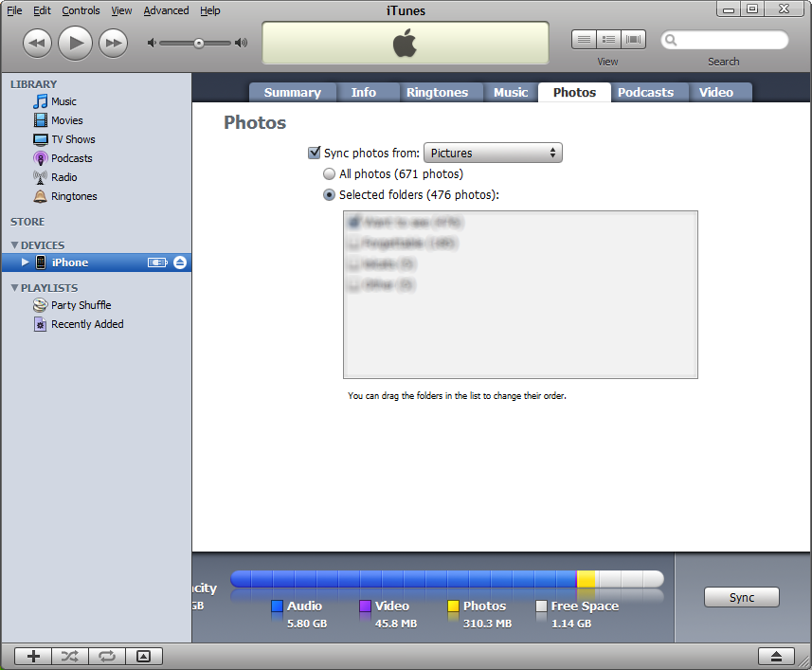The image size is (812, 670).
Task: Open the Pictures source dropdown
Action: [493, 153]
